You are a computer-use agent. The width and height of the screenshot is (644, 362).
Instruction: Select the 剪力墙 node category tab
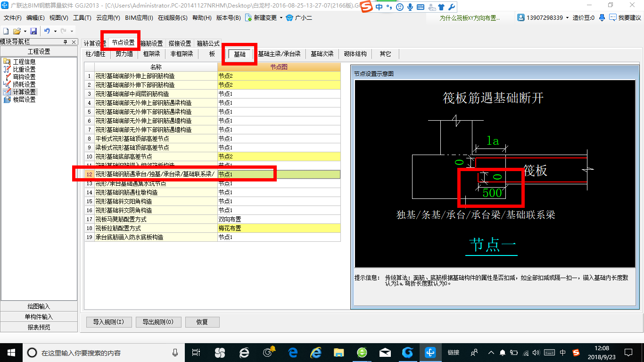[x=124, y=54]
